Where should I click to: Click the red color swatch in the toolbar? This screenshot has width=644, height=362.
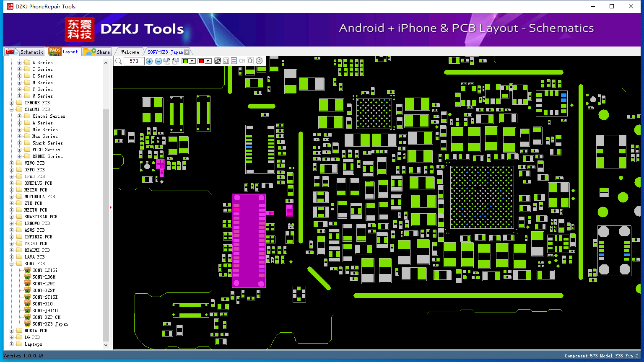click(201, 61)
